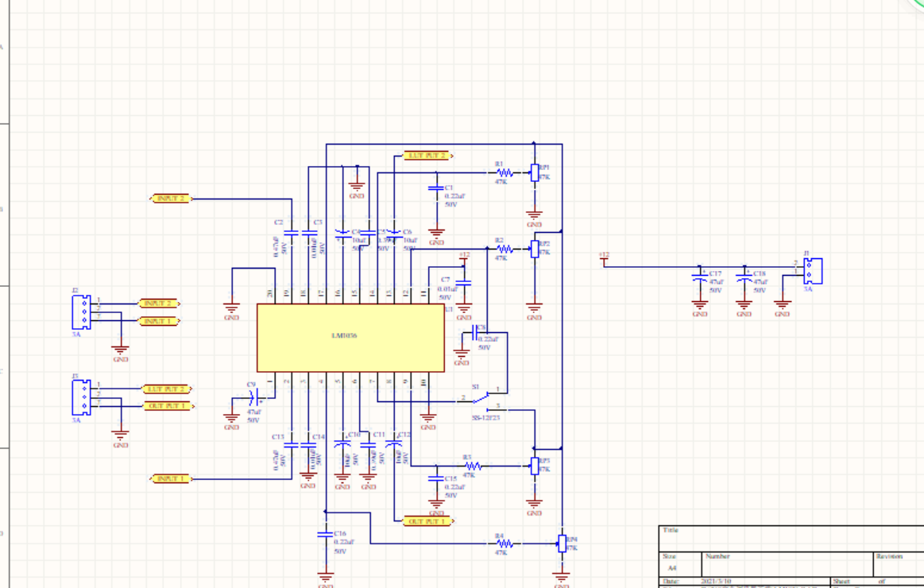The width and height of the screenshot is (924, 588).
Task: Select the RP4 potentiometer symbol
Action: click(x=563, y=544)
